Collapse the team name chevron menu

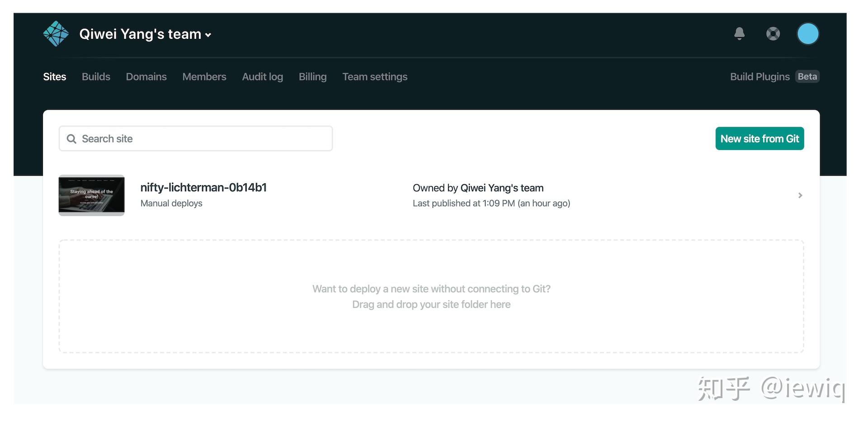click(208, 34)
